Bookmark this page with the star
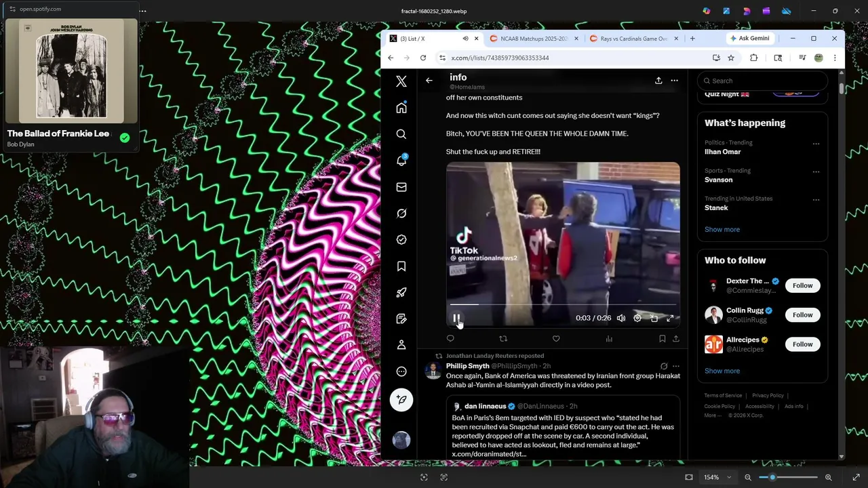 coord(731,58)
